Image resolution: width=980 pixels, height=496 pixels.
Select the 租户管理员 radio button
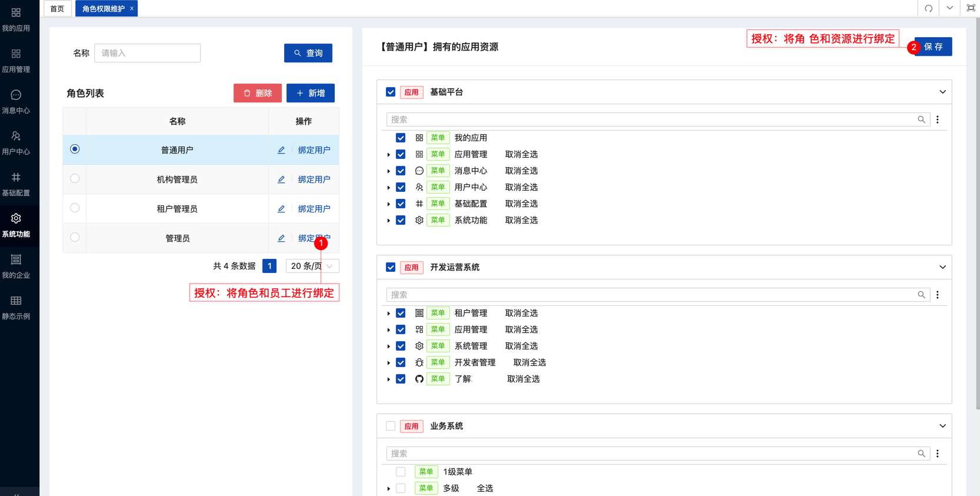(x=75, y=208)
